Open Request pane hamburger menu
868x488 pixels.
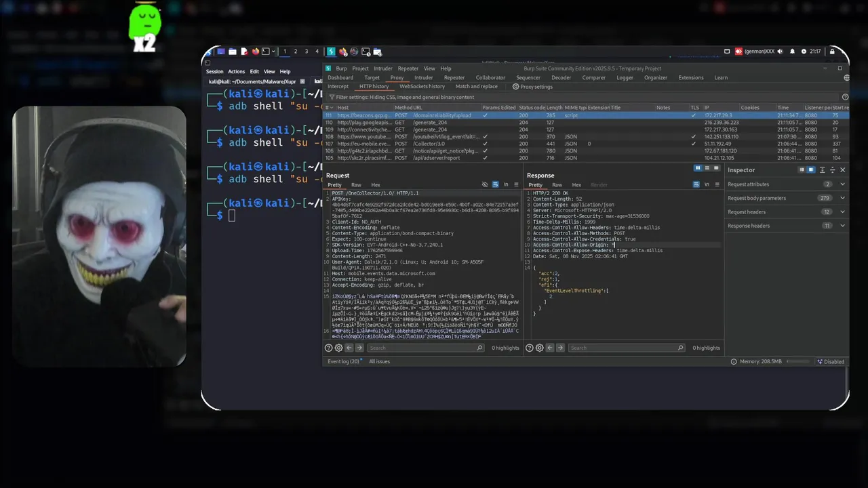[516, 184]
